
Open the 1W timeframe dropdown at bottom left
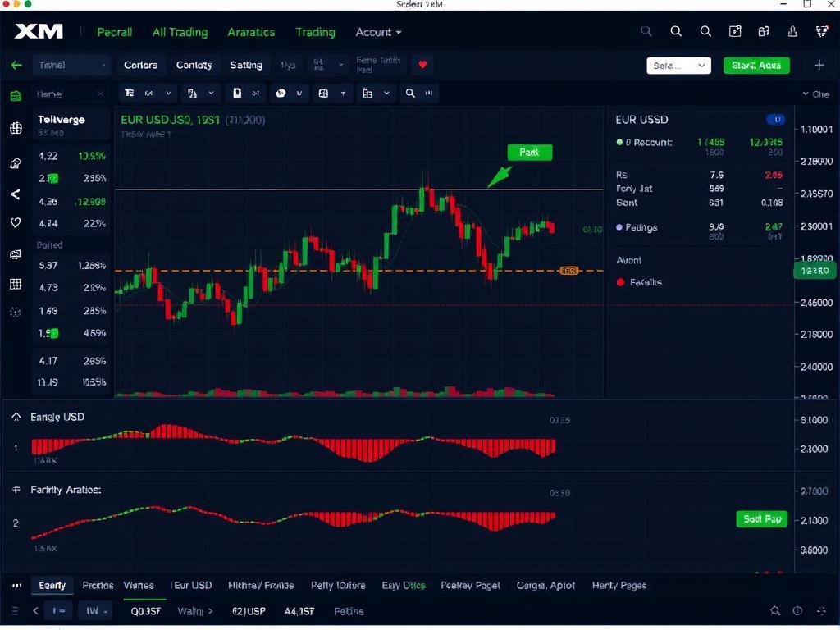click(96, 611)
